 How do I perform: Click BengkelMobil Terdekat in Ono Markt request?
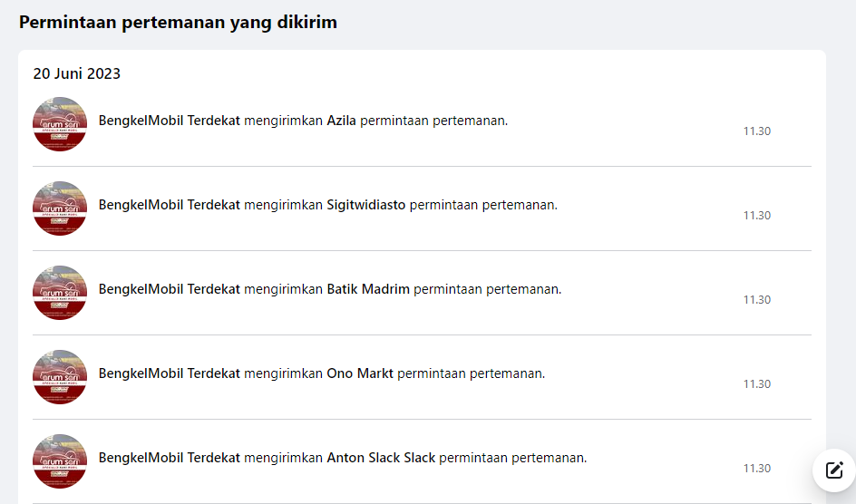pyautogui.click(x=170, y=373)
